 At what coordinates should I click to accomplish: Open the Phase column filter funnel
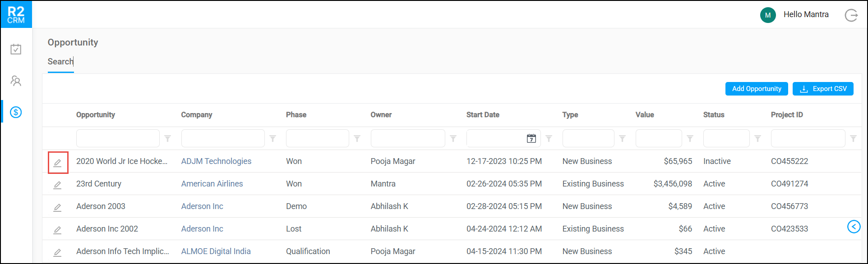click(357, 139)
